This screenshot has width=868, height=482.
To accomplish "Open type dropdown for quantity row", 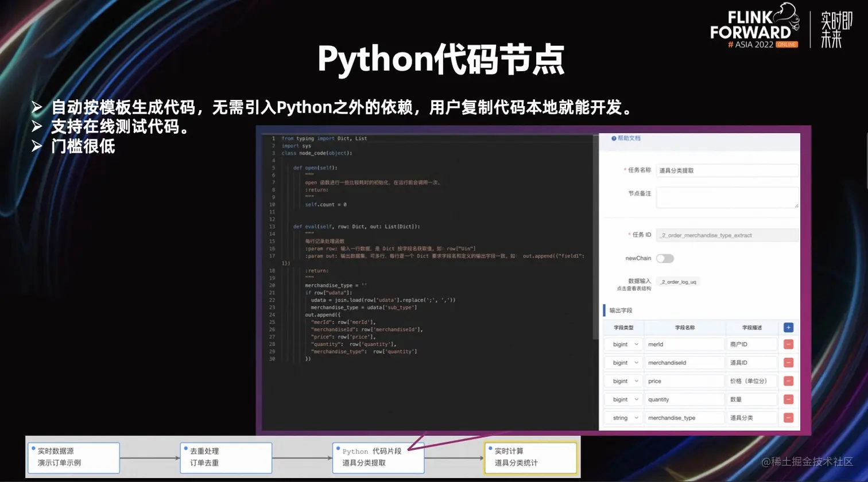I will click(623, 399).
